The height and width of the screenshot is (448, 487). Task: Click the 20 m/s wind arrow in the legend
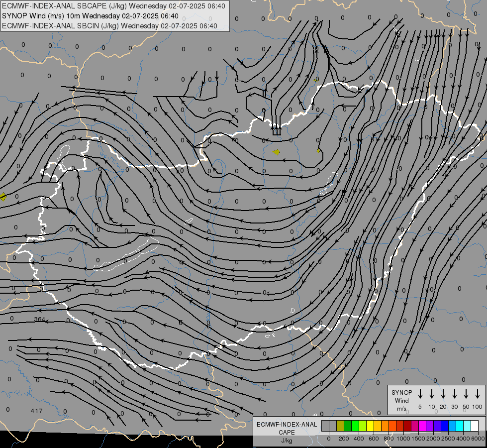pos(443,393)
